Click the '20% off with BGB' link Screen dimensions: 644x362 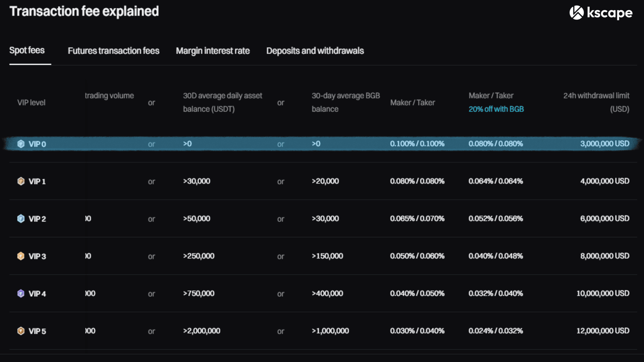496,109
